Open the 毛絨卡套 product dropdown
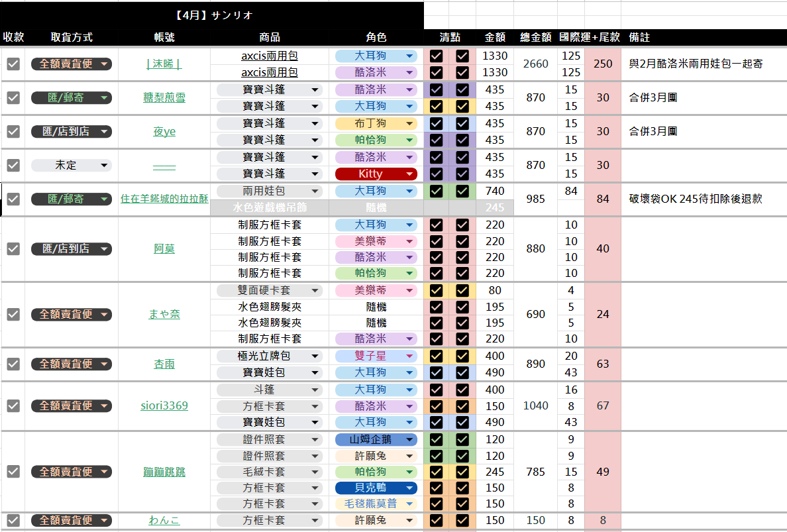 270,472
